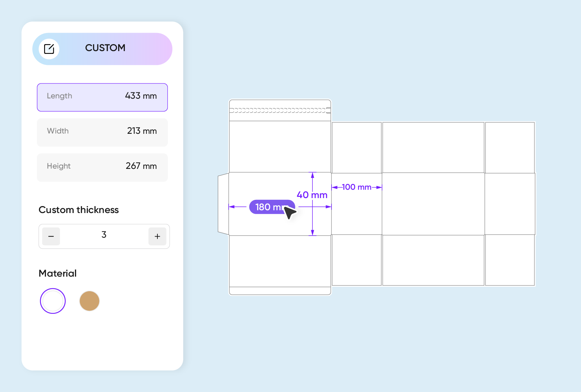Image resolution: width=581 pixels, height=392 pixels.
Task: Select the Height 267 mm field
Action: click(x=102, y=168)
